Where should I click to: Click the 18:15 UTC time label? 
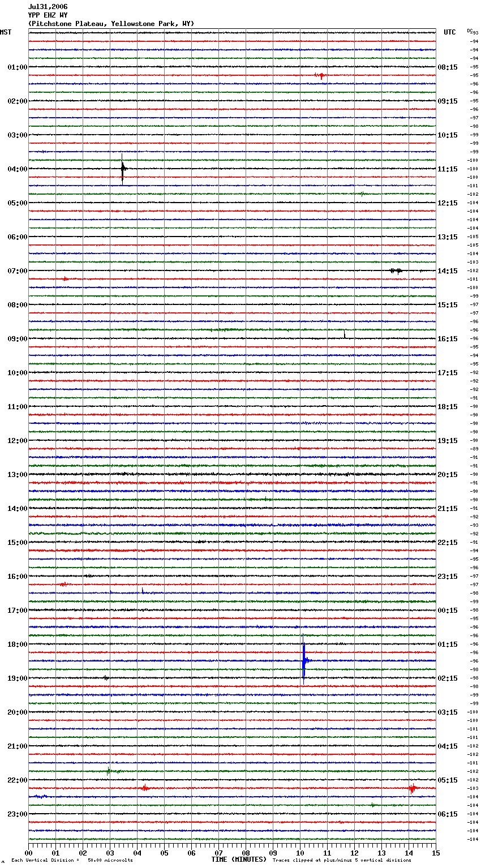pyautogui.click(x=448, y=407)
